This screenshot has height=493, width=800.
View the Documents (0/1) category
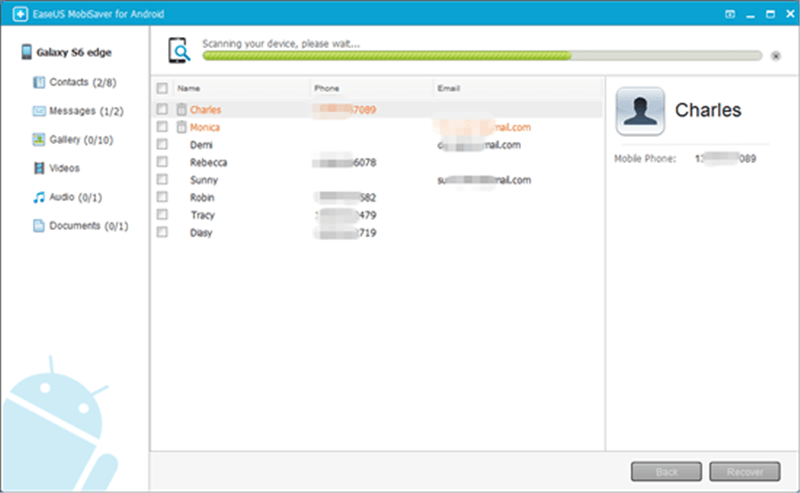pyautogui.click(x=89, y=226)
